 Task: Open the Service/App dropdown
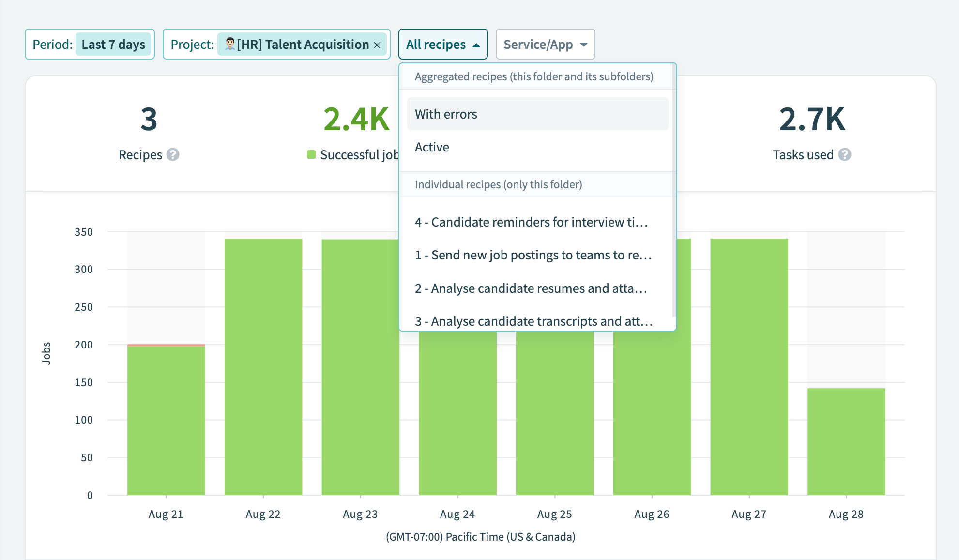tap(545, 45)
